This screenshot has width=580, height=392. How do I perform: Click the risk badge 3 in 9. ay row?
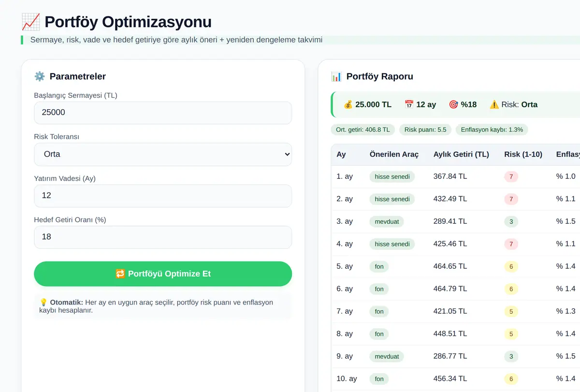(x=511, y=357)
